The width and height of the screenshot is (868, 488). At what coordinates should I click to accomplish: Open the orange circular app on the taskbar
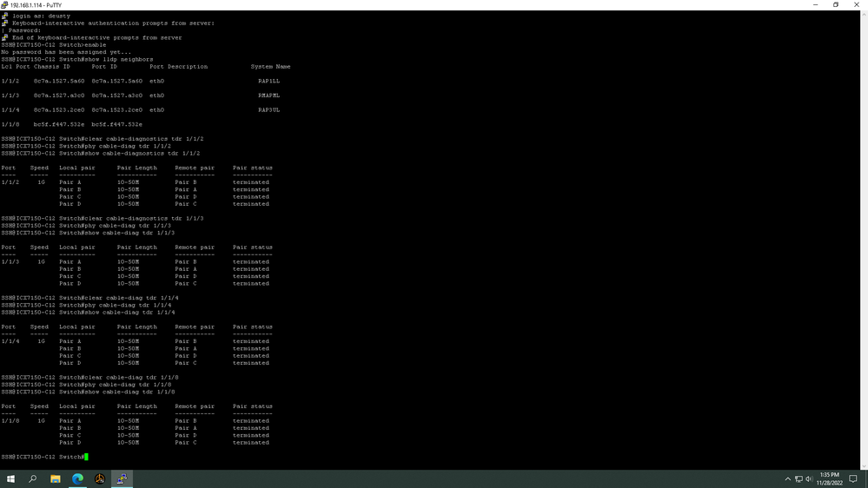pyautogui.click(x=100, y=478)
